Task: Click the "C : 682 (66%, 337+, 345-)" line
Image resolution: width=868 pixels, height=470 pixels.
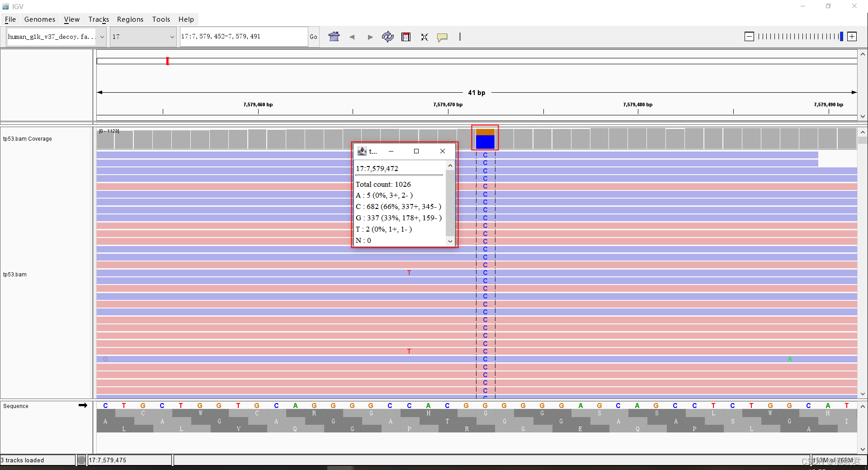Action: 398,206
